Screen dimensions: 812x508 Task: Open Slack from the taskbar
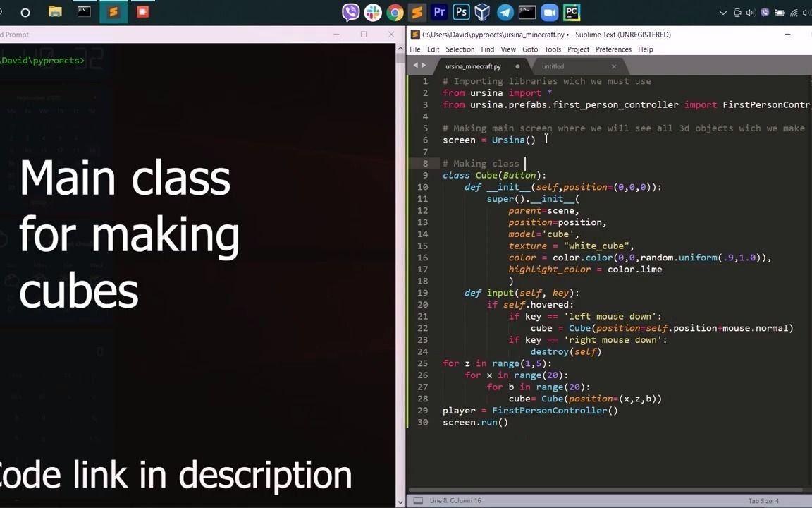[x=373, y=13]
